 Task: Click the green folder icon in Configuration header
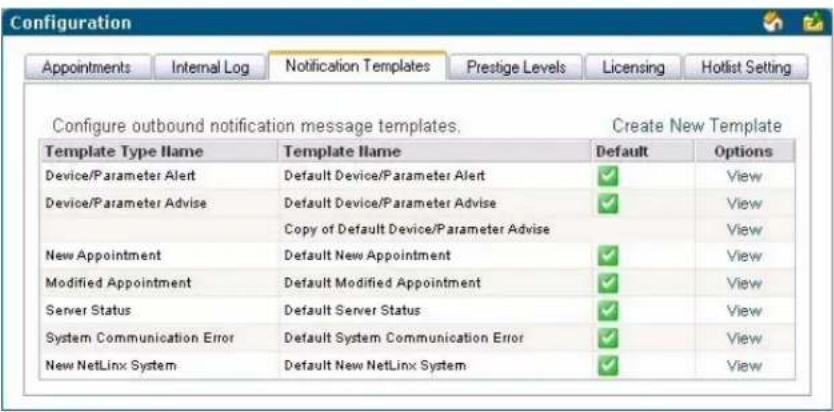click(813, 23)
